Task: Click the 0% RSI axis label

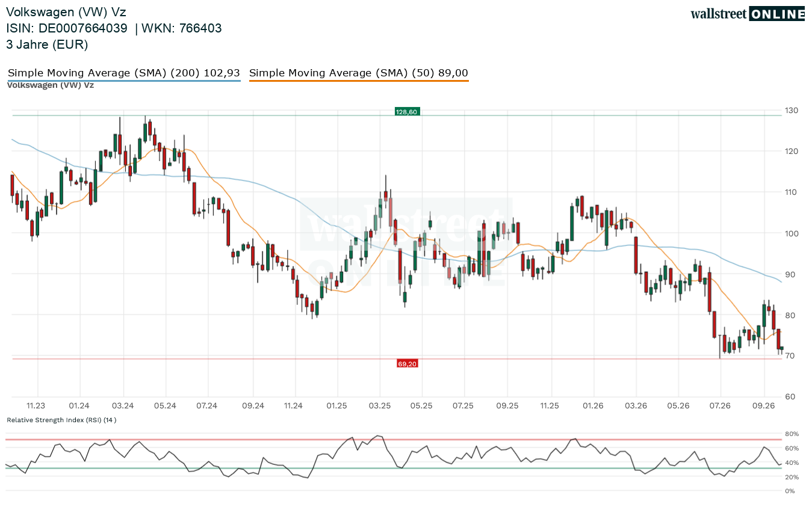Action: click(789, 491)
